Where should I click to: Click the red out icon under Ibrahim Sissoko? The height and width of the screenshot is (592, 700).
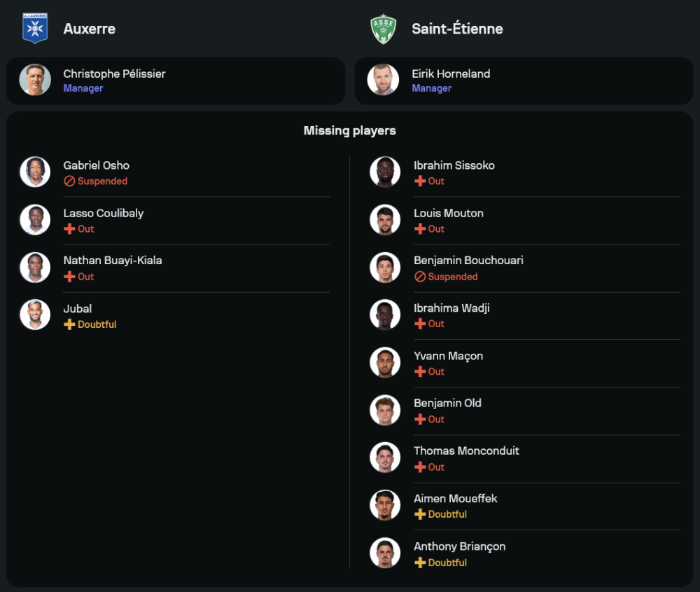point(420,181)
